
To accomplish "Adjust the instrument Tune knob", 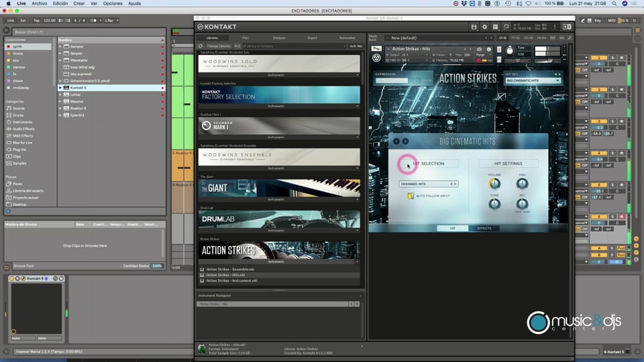I will pos(510,51).
